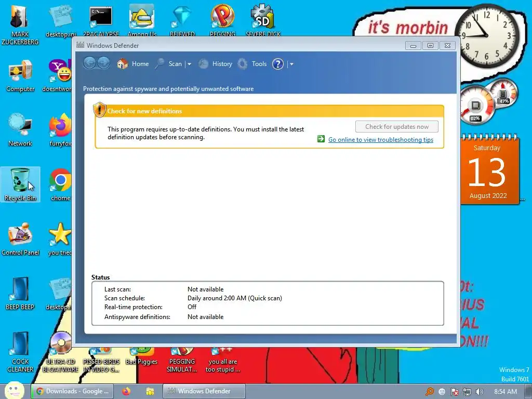This screenshot has width=532, height=399.
Task: Click Check for updates now button
Action: [x=396, y=127]
